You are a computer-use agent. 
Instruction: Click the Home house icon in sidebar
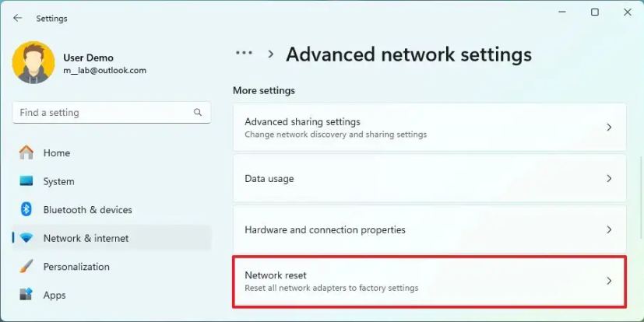click(26, 152)
